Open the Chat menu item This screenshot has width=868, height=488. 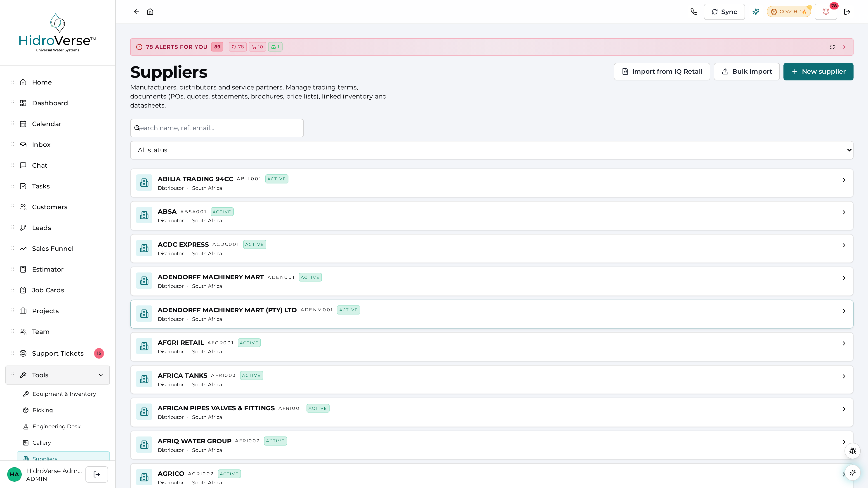(x=58, y=165)
